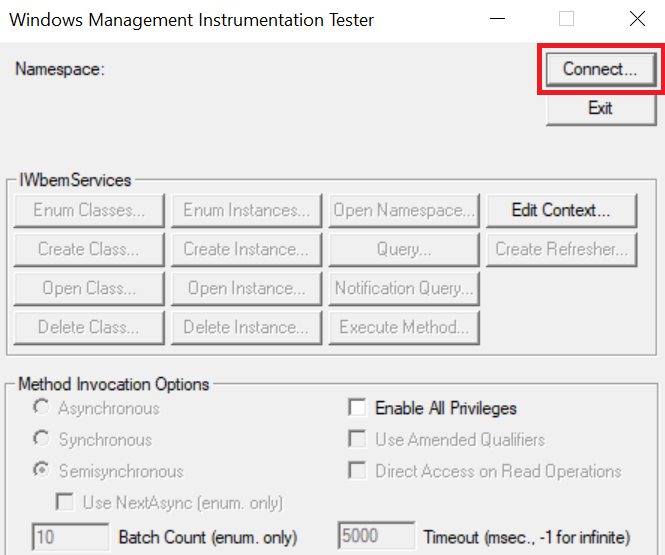The height and width of the screenshot is (555, 665).
Task: Click the Create Instance button
Action: 246,249
